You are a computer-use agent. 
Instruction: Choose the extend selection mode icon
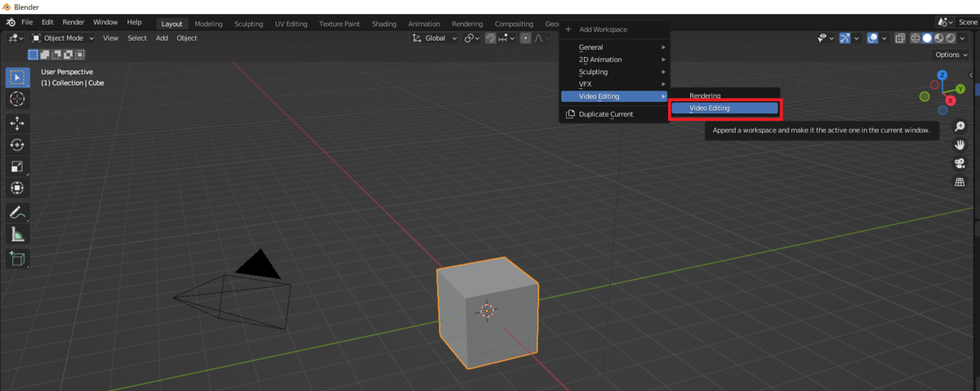click(x=46, y=55)
